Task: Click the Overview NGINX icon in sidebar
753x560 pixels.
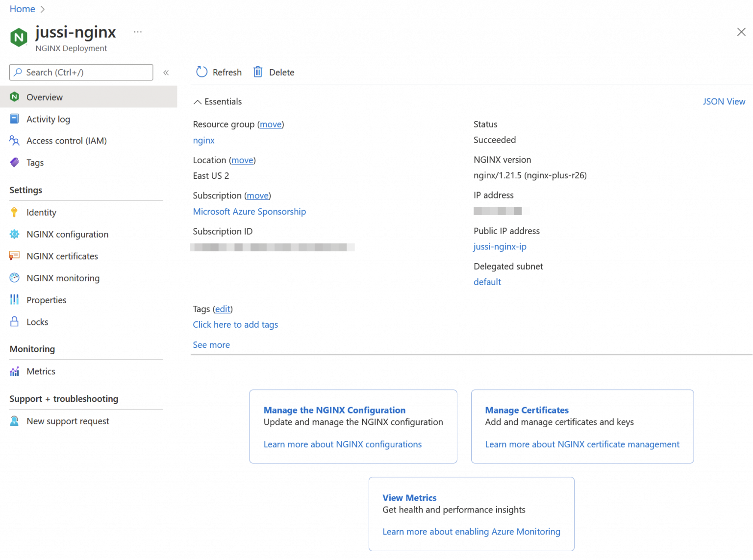Action: pyautogui.click(x=15, y=97)
